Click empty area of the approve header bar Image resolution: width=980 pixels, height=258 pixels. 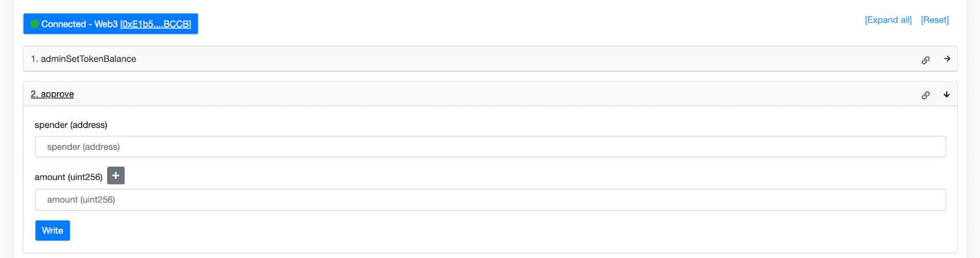[490, 94]
